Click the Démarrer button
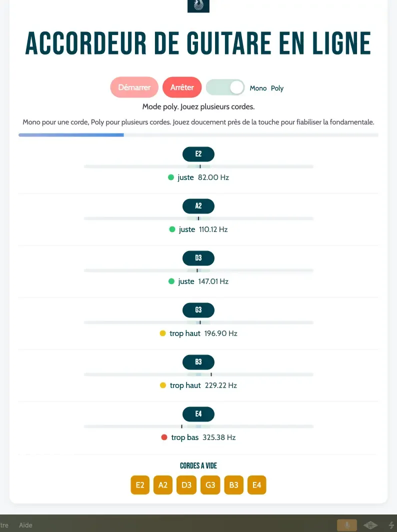This screenshot has width=397, height=532. click(134, 87)
